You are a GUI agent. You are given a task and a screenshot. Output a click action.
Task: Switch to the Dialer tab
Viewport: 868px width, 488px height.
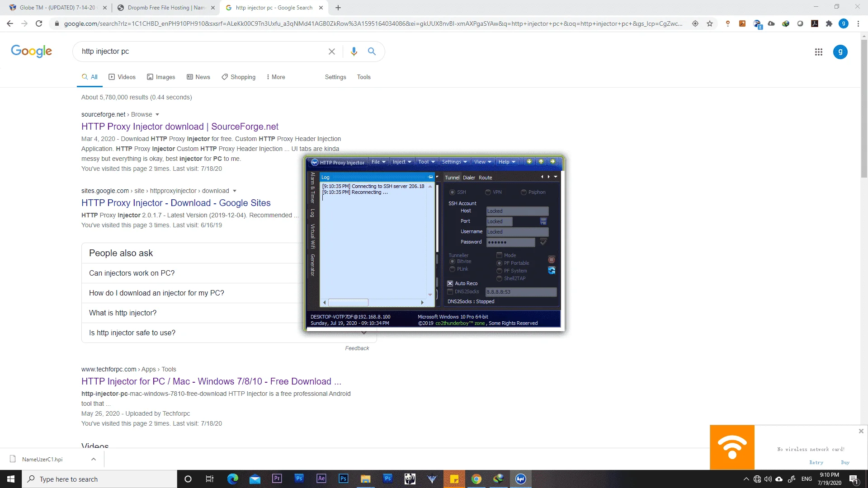(x=469, y=178)
